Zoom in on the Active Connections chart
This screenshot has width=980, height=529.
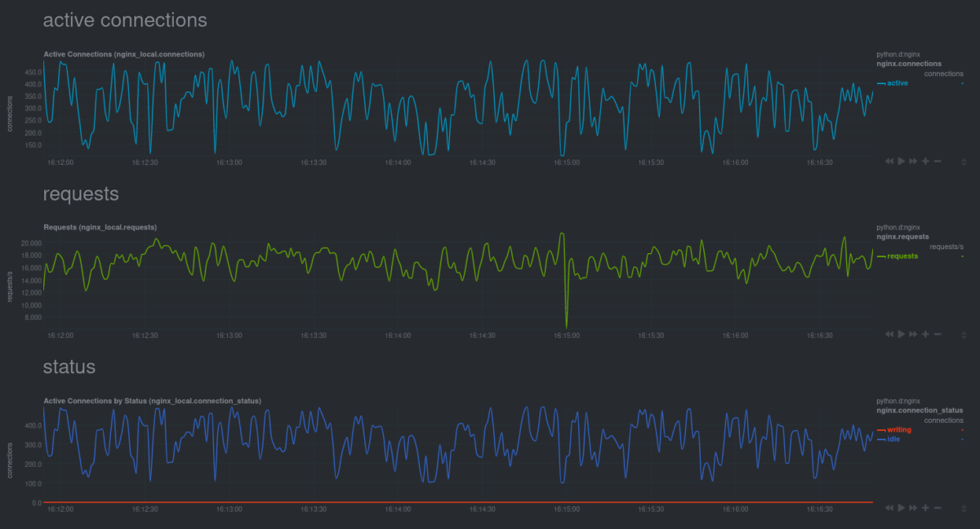coord(925,162)
